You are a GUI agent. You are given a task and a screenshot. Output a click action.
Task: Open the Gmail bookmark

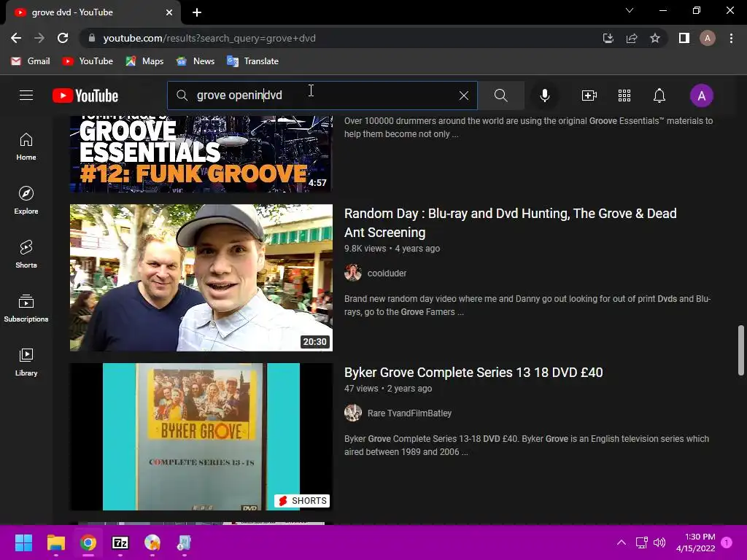point(31,61)
